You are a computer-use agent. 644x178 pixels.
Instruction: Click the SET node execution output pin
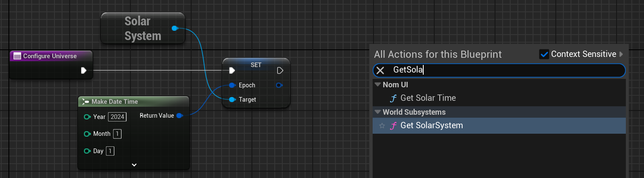click(280, 70)
